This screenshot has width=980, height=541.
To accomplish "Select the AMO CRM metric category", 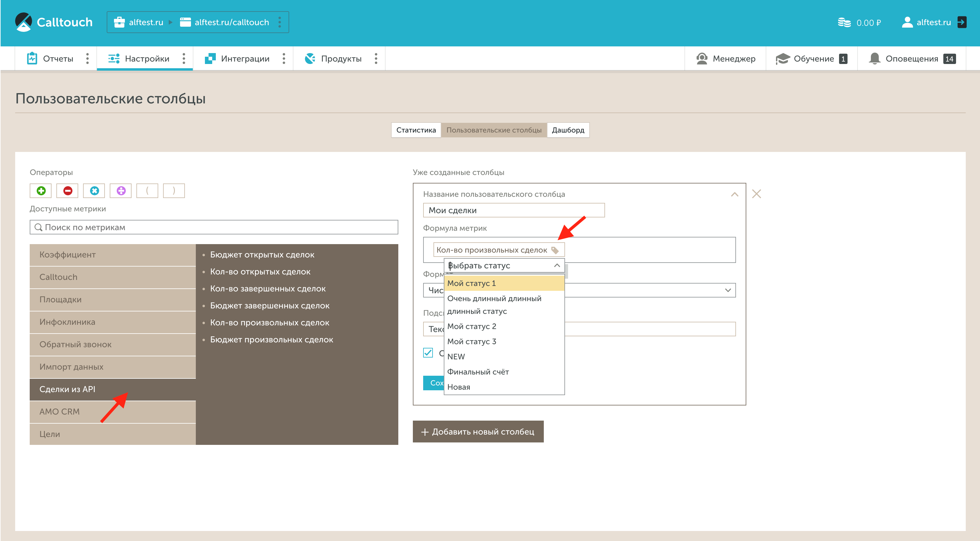I will tap(112, 412).
